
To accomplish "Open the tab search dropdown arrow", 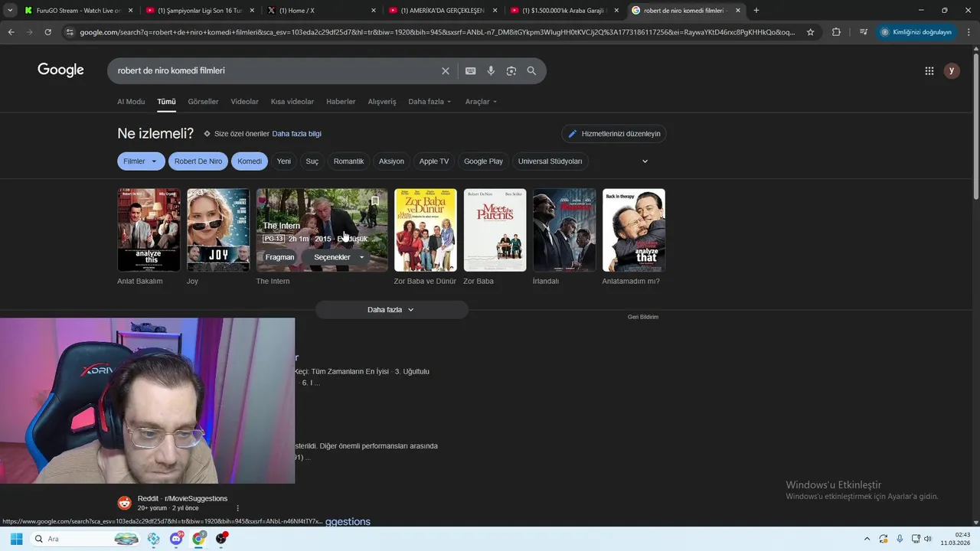I will [10, 11].
